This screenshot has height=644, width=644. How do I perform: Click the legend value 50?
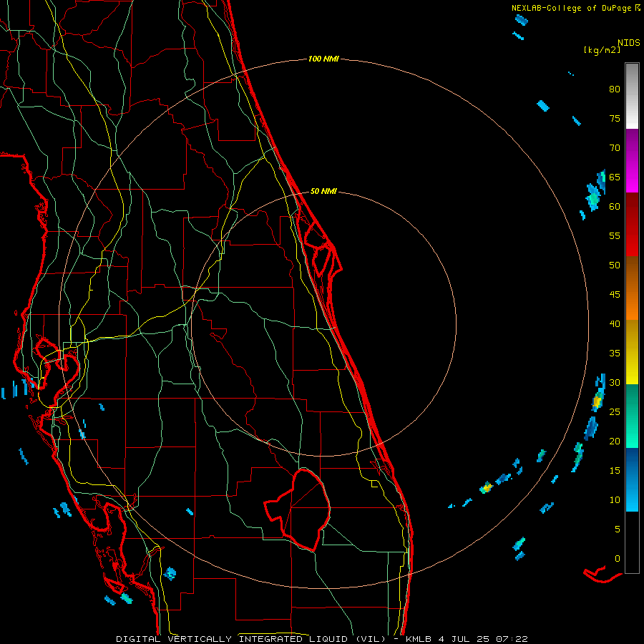[615, 265]
